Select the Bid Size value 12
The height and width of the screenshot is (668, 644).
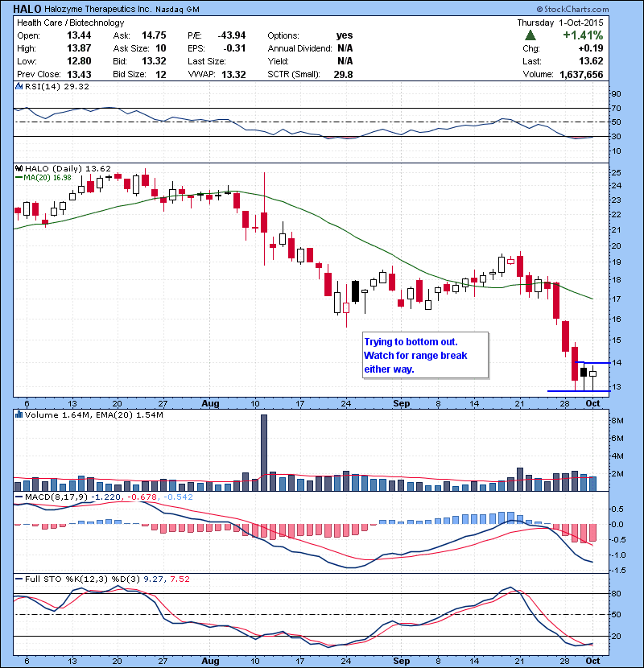(x=161, y=74)
